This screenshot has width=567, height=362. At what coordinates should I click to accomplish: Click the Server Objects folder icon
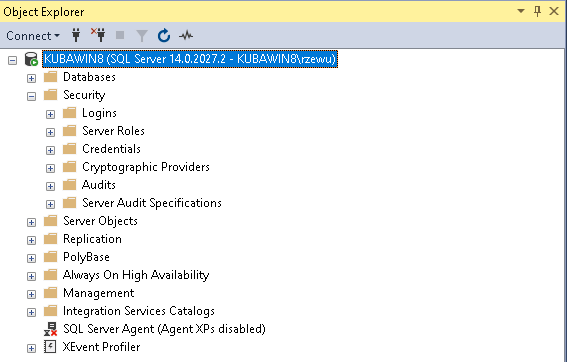pyautogui.click(x=51, y=221)
